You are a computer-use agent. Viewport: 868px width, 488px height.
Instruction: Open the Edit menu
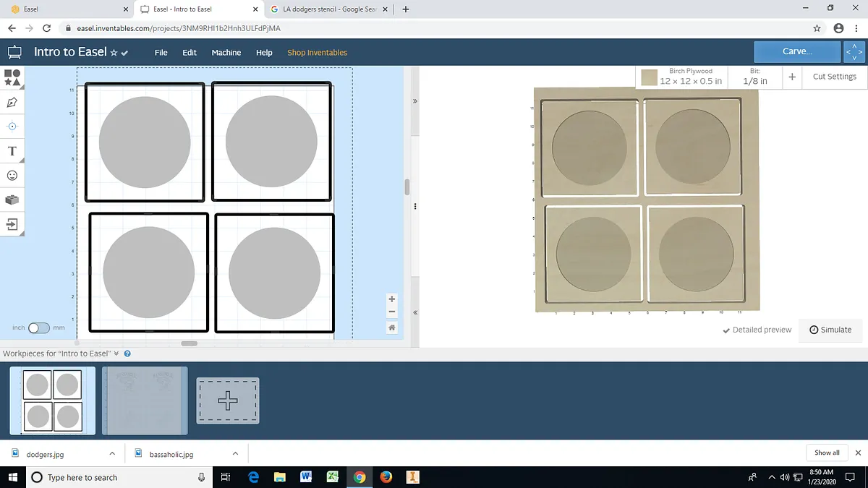pos(190,53)
